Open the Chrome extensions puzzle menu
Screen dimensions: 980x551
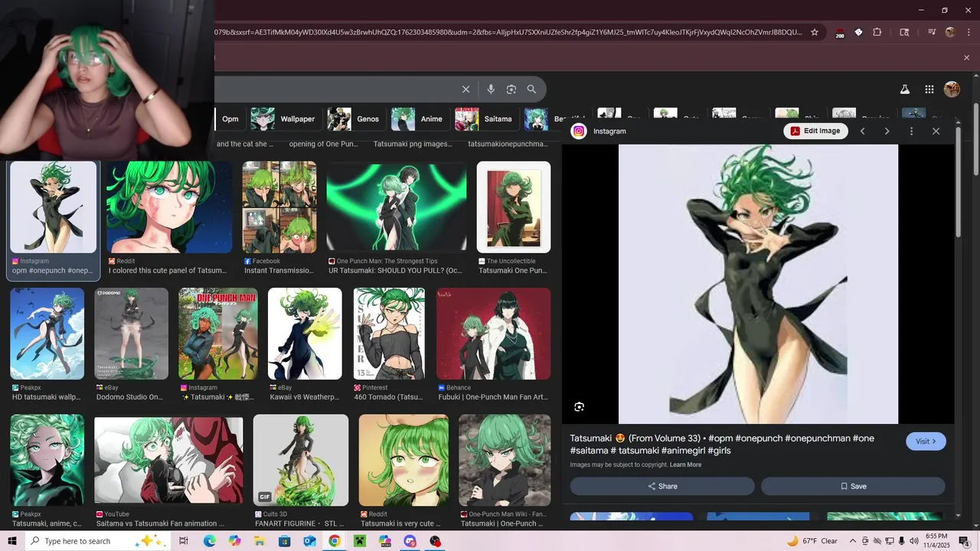[877, 32]
